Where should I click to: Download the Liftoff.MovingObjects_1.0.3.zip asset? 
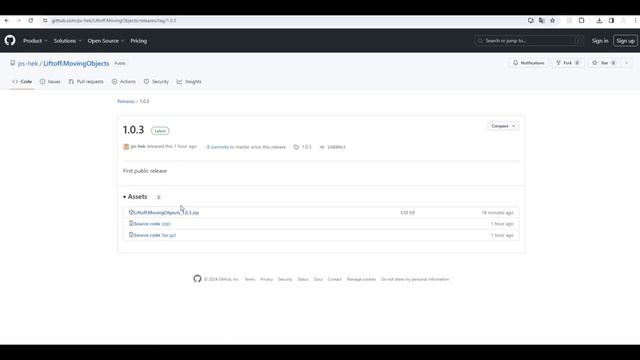tap(167, 213)
